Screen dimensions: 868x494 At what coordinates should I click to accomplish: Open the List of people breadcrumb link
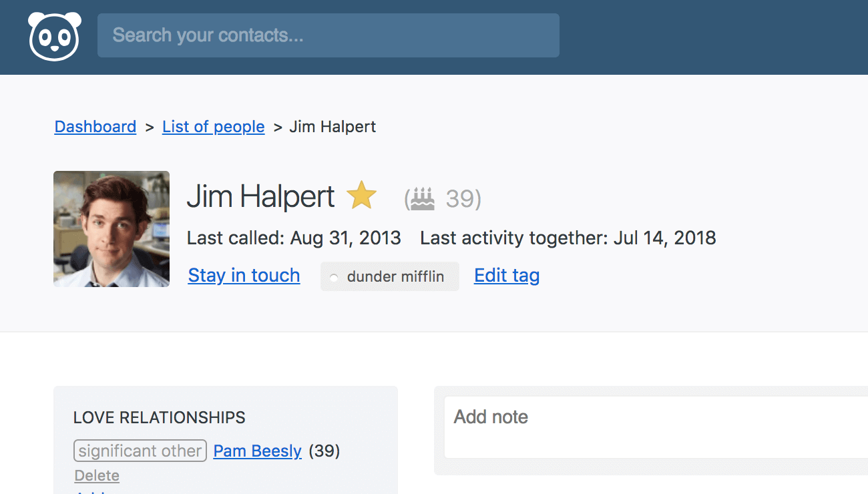[x=214, y=127]
